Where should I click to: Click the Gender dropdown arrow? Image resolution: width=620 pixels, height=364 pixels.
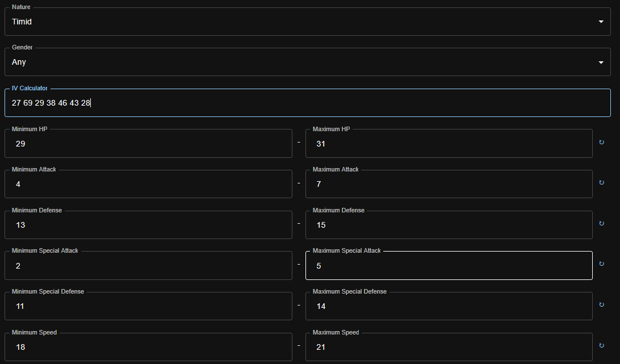point(601,62)
